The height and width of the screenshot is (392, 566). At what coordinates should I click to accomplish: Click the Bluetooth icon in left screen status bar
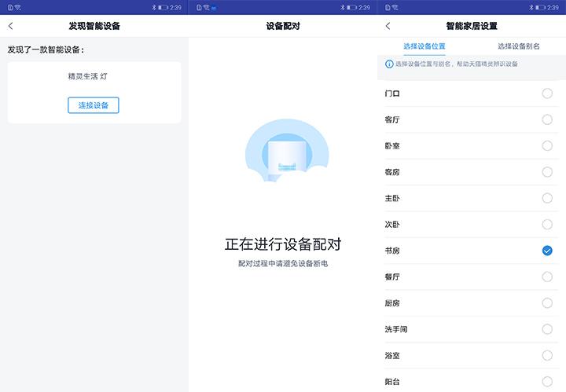[153, 7]
